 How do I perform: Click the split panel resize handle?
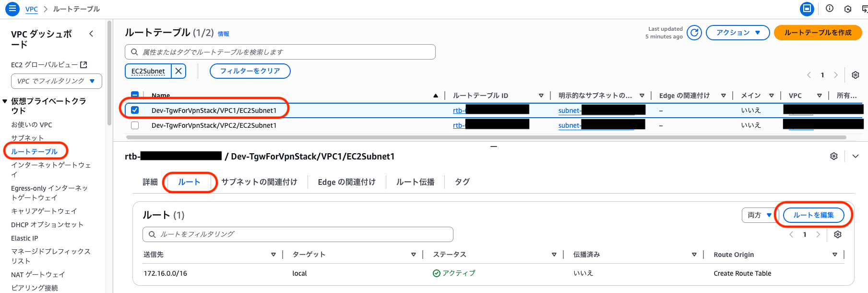click(494, 146)
